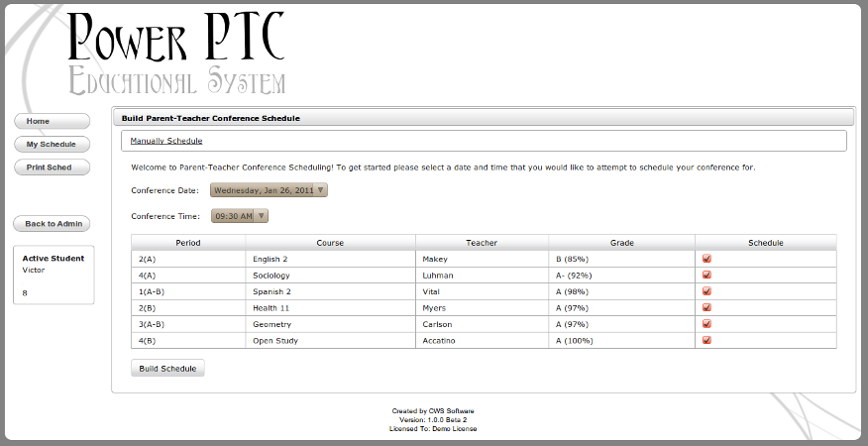Image resolution: width=868 pixels, height=446 pixels.
Task: Click the Print Sched button
Action: [52, 167]
